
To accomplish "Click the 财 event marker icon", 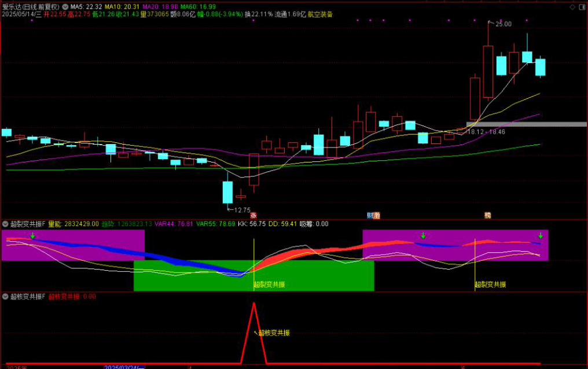I will point(370,215).
